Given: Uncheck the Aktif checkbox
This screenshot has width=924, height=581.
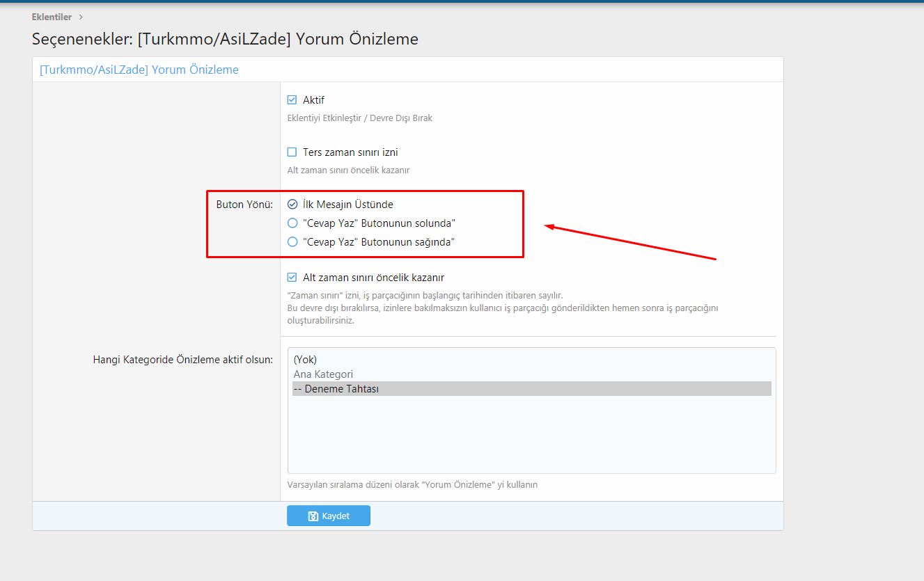Looking at the screenshot, I should 292,100.
